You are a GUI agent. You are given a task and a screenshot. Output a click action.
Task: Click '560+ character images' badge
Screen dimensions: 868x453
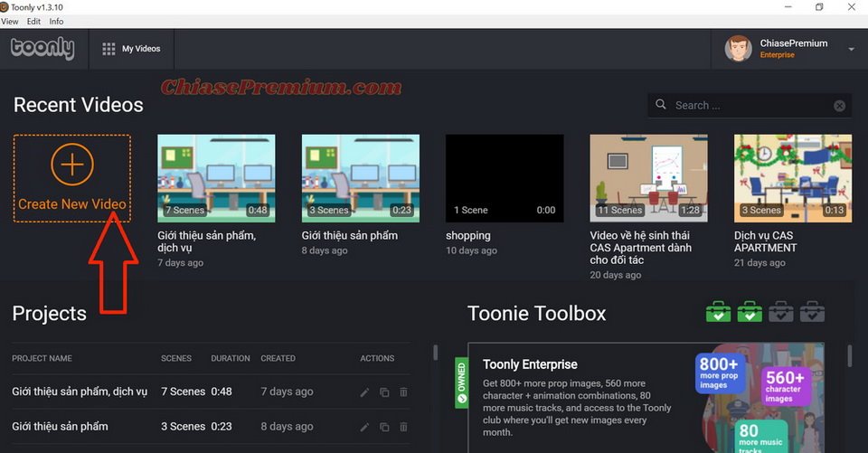pyautogui.click(x=785, y=386)
